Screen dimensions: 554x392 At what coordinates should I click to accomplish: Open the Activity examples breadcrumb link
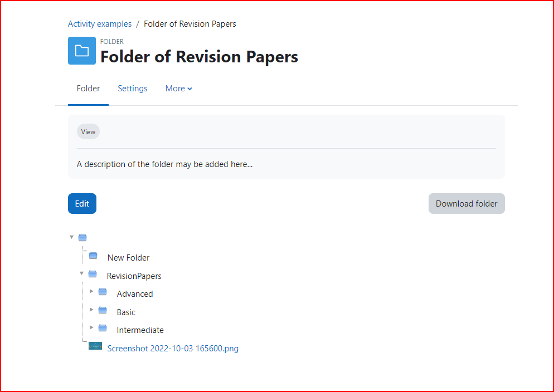point(100,24)
